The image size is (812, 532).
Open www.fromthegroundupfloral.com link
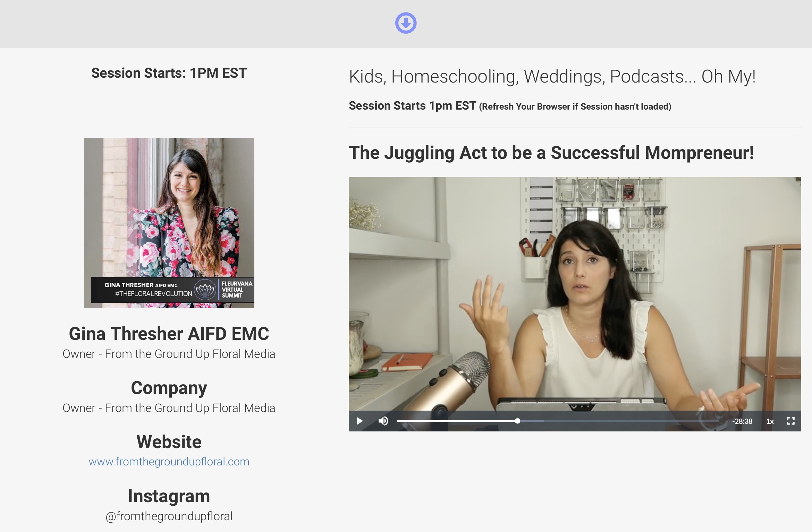tap(169, 462)
